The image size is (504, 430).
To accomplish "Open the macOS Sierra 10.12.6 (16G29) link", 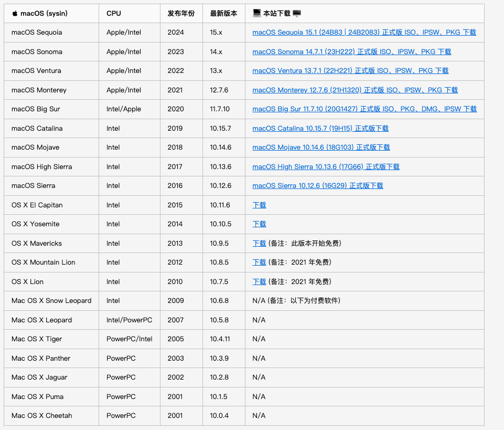I will click(x=318, y=186).
